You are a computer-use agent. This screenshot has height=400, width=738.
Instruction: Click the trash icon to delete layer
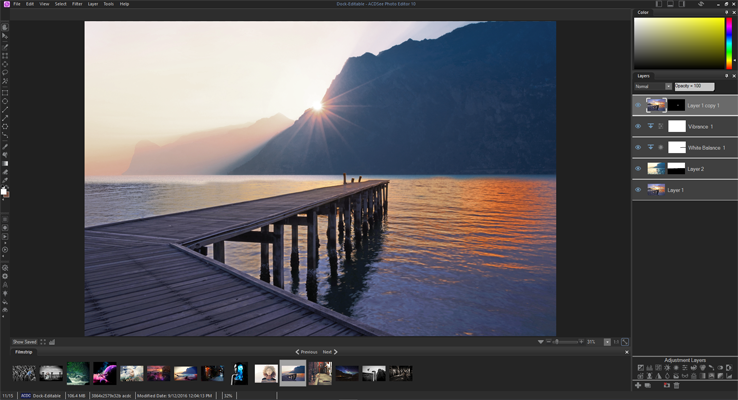[676, 385]
